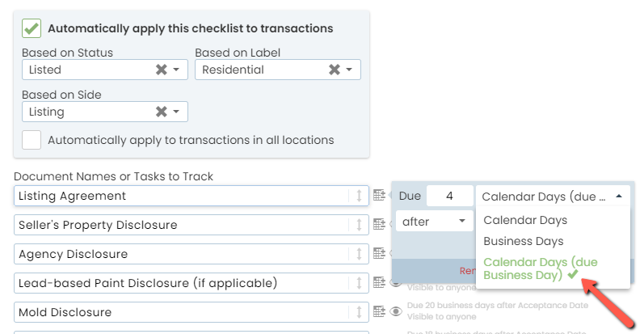Clear the Residential label with its X icon
This screenshot has height=334, width=644.
pyautogui.click(x=335, y=70)
